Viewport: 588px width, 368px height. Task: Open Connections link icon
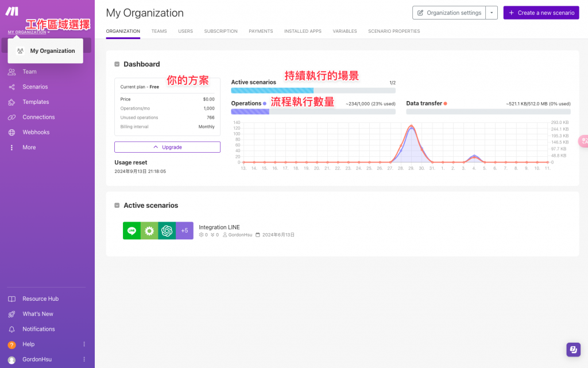click(11, 117)
